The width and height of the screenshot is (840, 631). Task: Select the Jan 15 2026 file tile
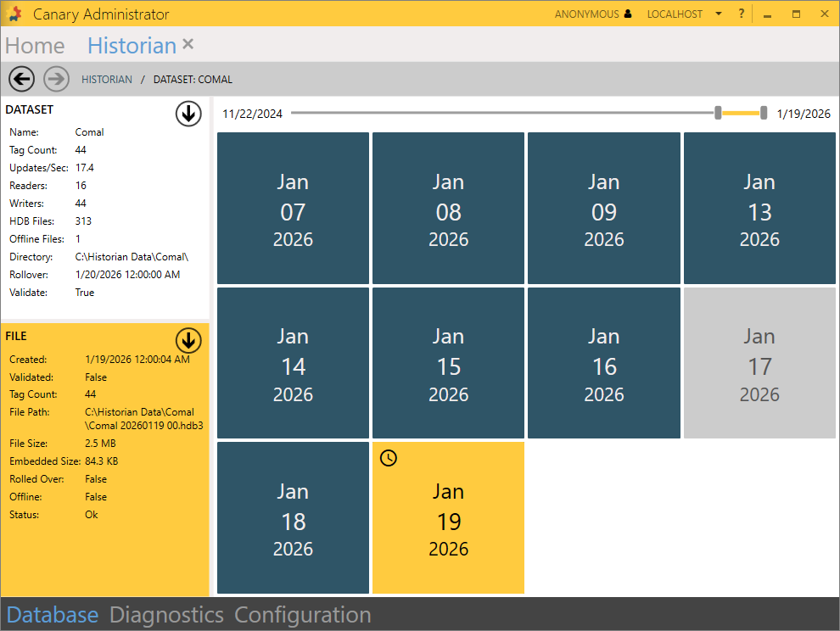pyautogui.click(x=448, y=363)
